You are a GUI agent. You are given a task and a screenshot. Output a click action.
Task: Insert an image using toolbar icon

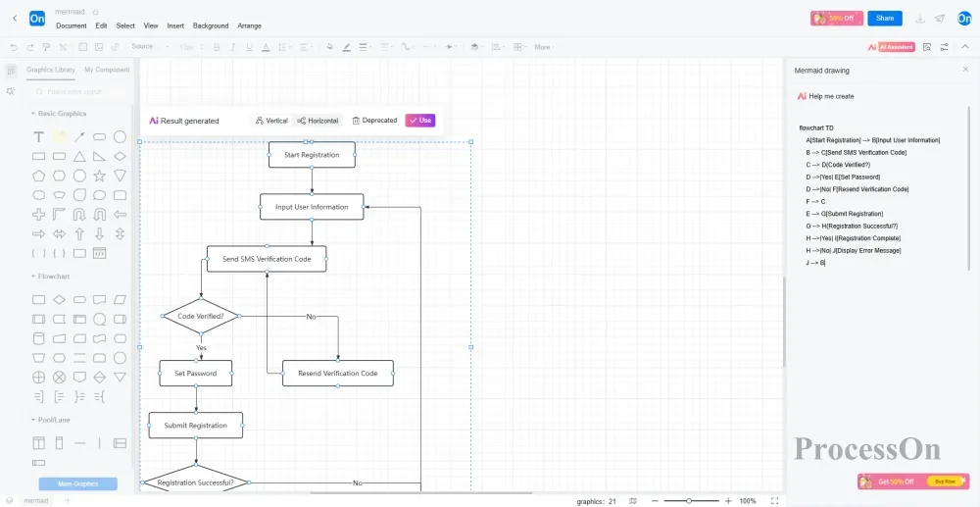tap(99, 47)
